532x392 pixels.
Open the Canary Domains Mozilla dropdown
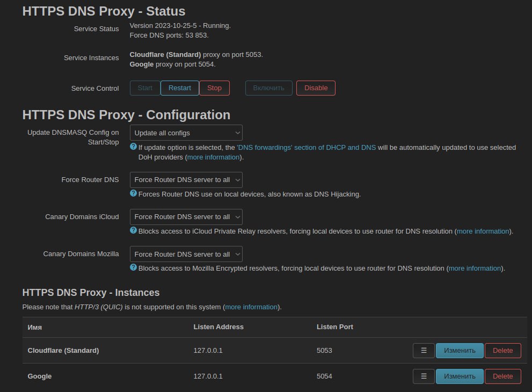[186, 254]
